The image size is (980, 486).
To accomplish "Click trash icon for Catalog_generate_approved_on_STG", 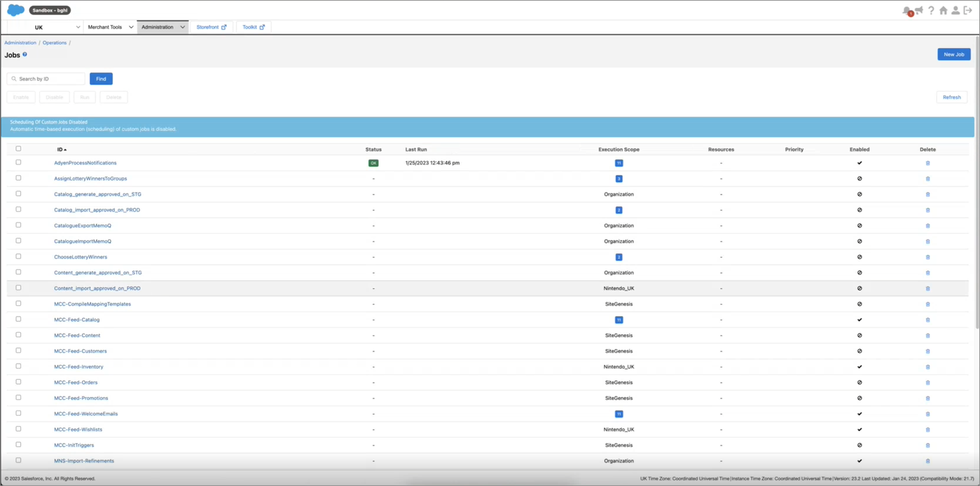I will tap(928, 194).
